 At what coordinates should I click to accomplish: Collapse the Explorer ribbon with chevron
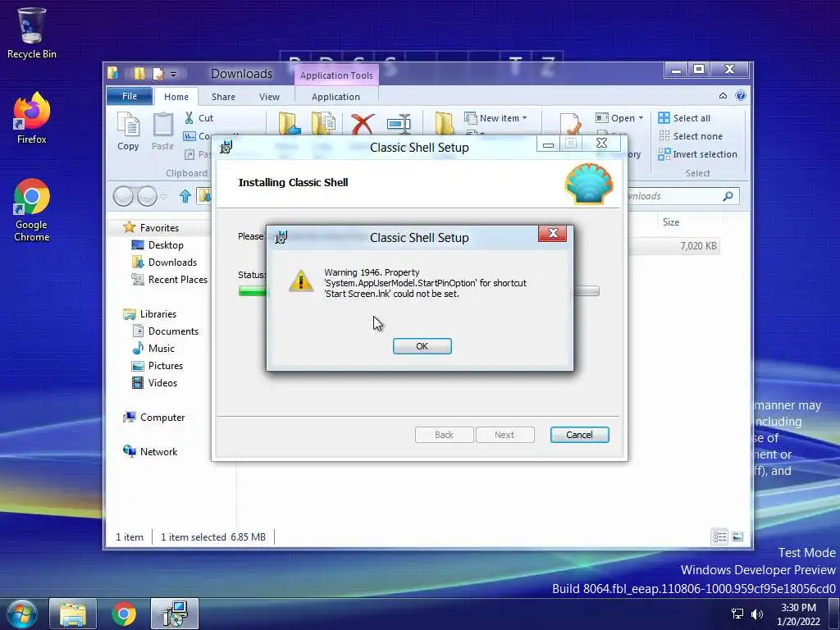(x=723, y=96)
